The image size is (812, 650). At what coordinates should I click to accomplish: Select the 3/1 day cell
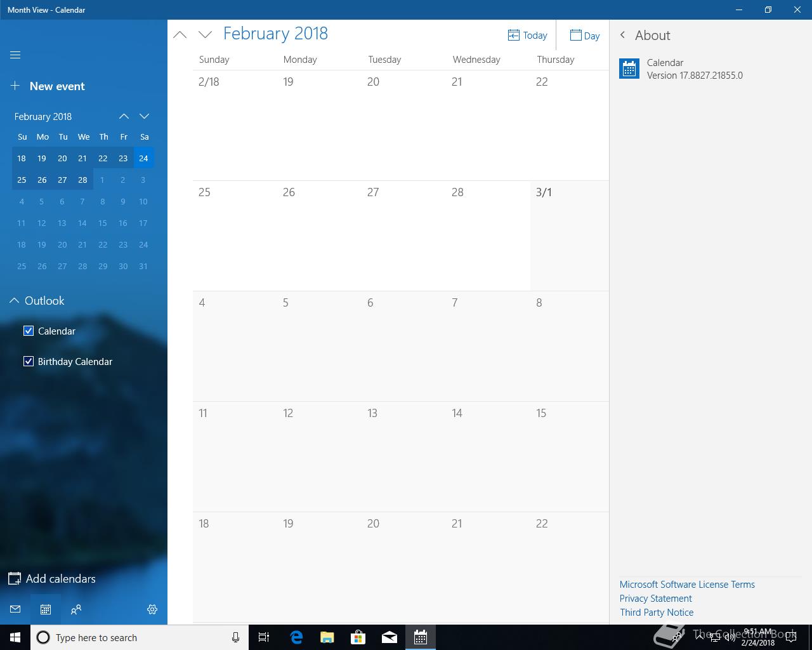pyautogui.click(x=570, y=236)
